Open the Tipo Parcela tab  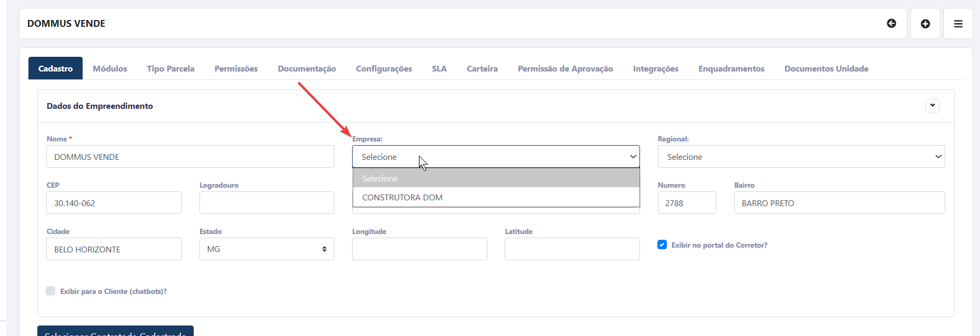(x=171, y=68)
